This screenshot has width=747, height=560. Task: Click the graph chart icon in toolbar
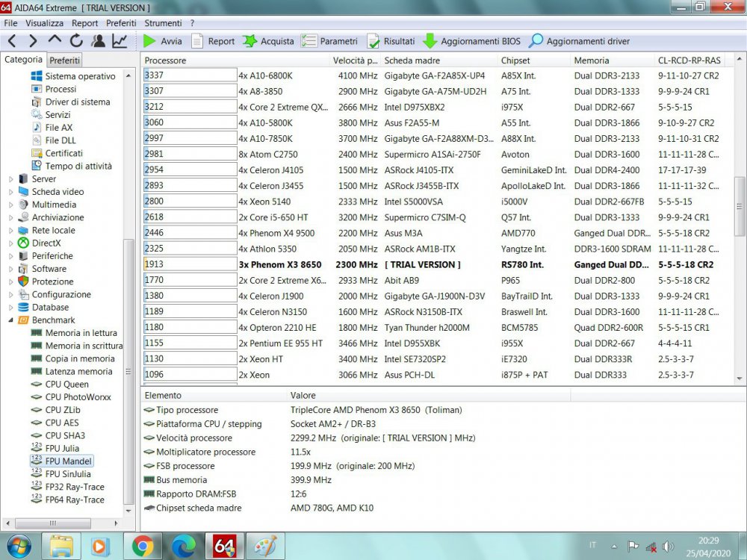click(x=120, y=41)
